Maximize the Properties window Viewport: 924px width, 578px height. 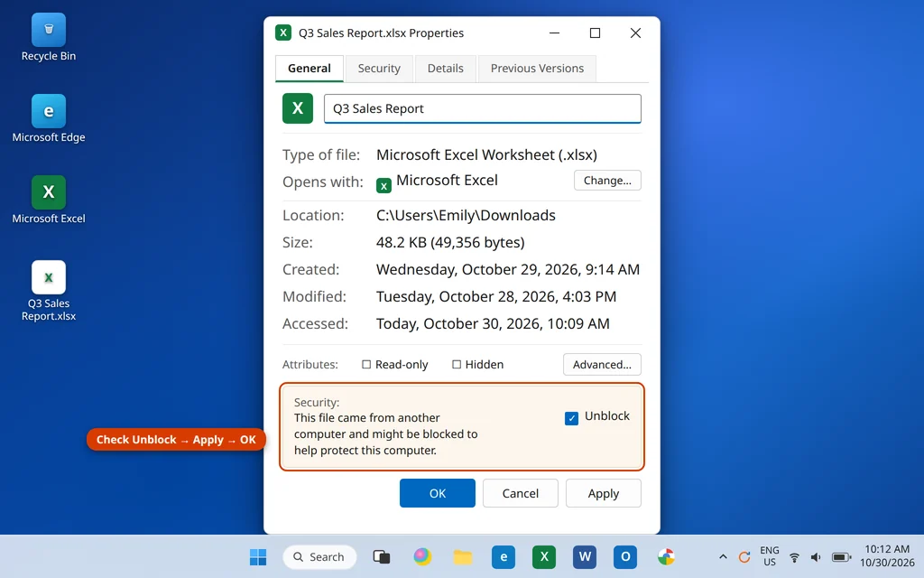[596, 33]
